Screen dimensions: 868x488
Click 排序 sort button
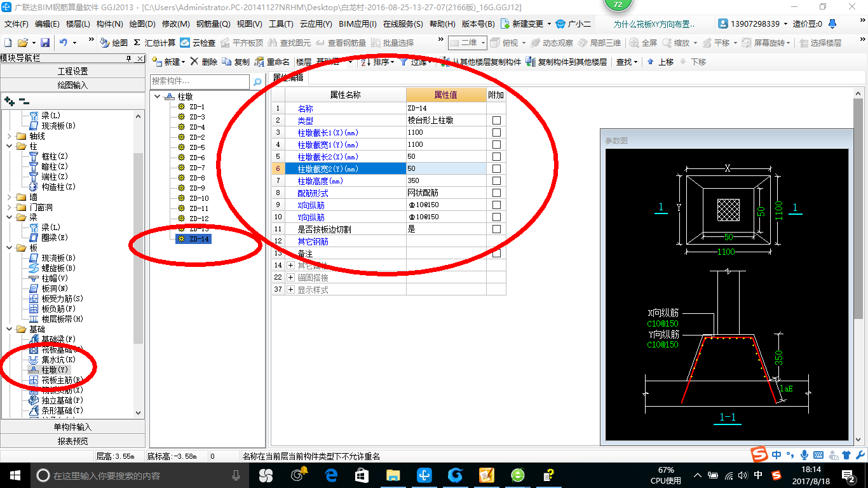click(377, 62)
